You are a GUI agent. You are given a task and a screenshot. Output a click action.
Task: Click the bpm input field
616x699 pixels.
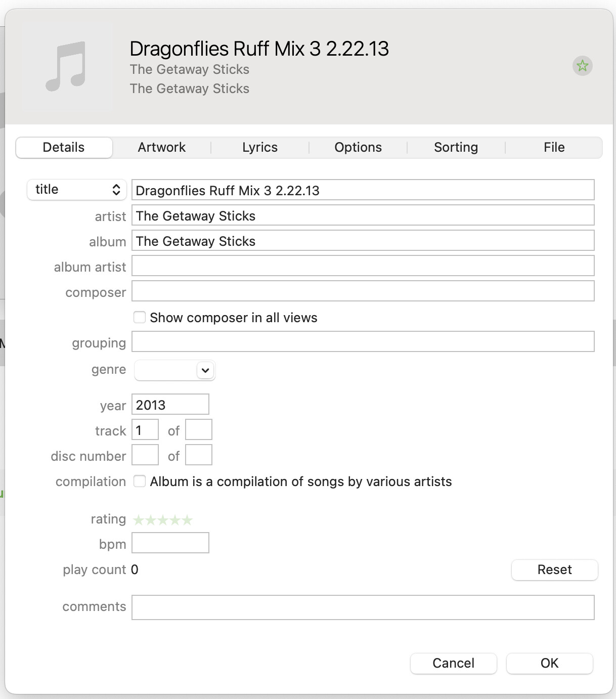[x=170, y=543]
